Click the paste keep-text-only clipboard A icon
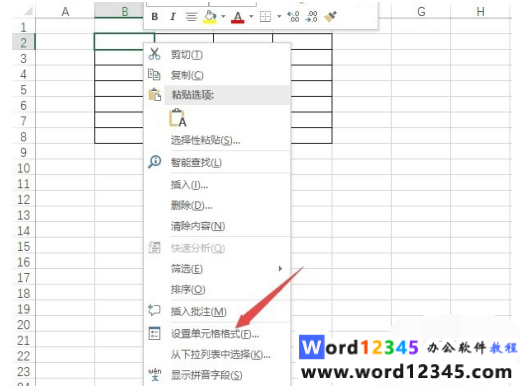 pyautogui.click(x=178, y=118)
